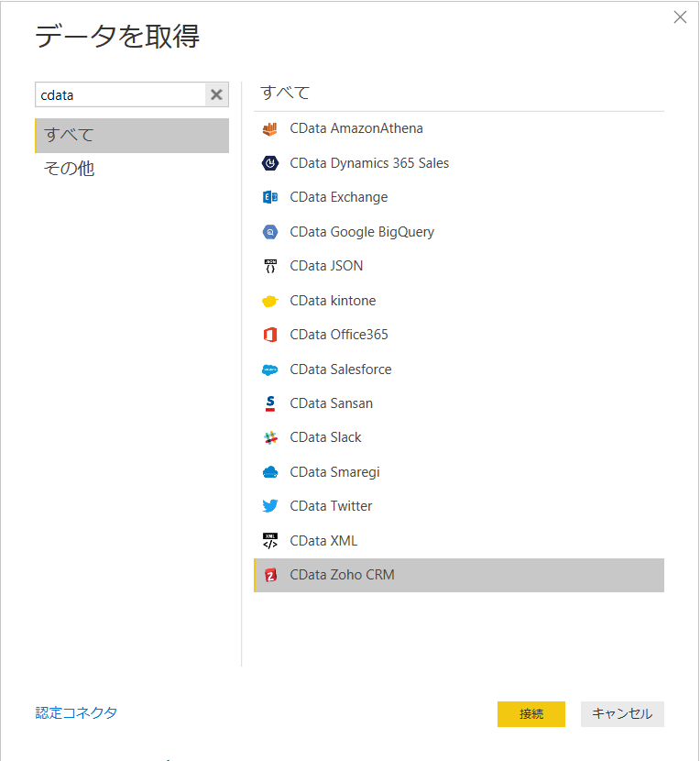This screenshot has height=761, width=700.
Task: Close the データを取得 dialog
Action: coord(680,17)
